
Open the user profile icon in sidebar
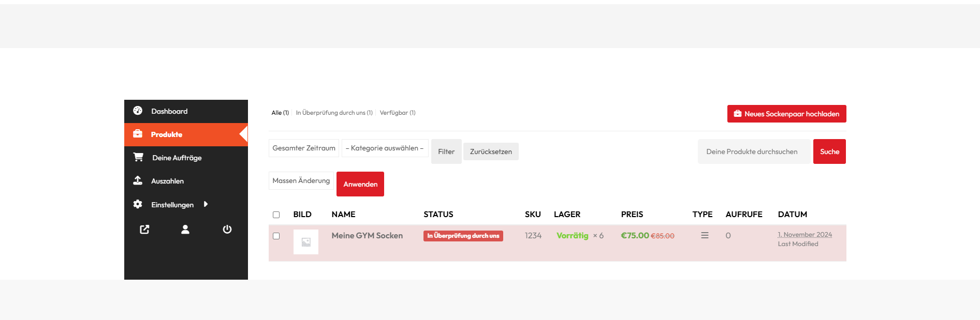[x=185, y=230]
